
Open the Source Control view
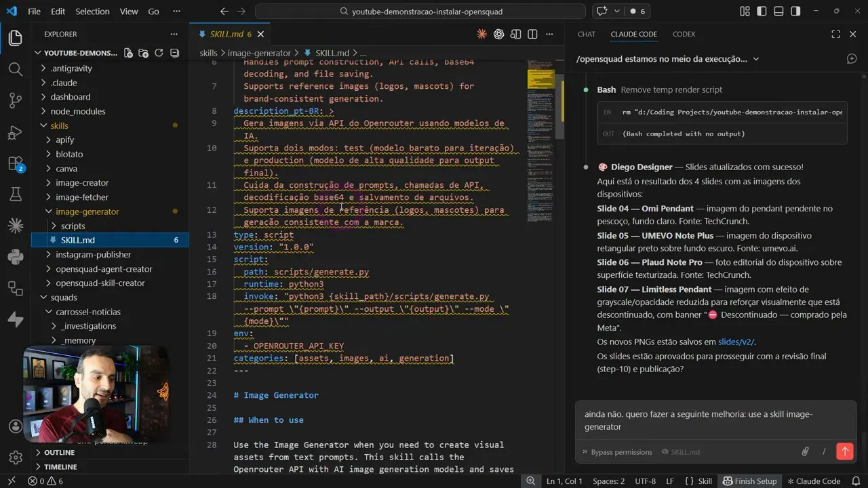tap(15, 99)
